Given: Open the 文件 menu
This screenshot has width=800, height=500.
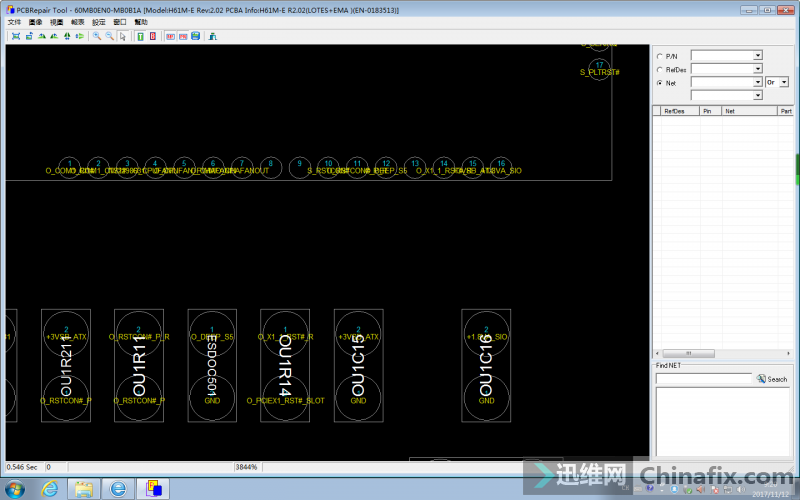Looking at the screenshot, I should [14, 22].
